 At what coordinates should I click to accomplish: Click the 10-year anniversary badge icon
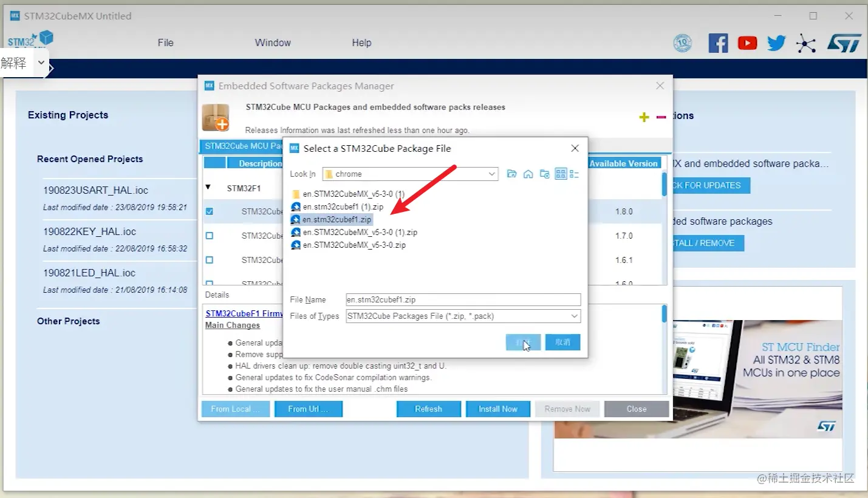683,43
